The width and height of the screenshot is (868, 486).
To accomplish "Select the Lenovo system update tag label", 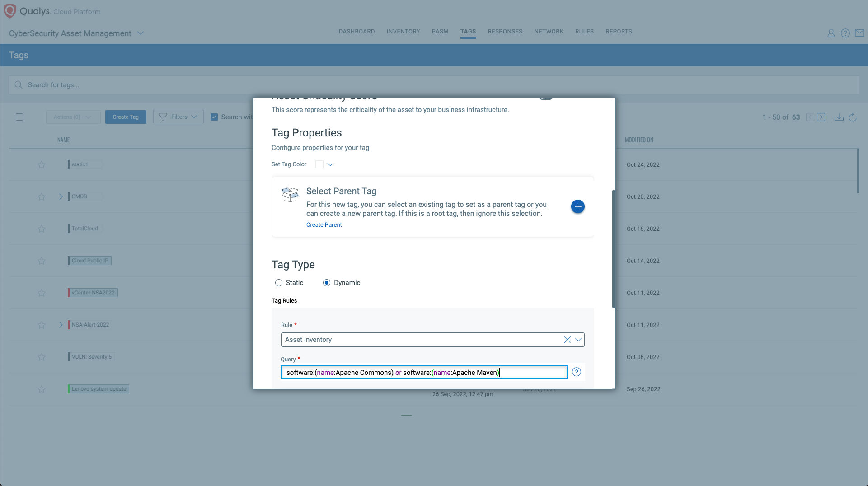I will (x=98, y=389).
